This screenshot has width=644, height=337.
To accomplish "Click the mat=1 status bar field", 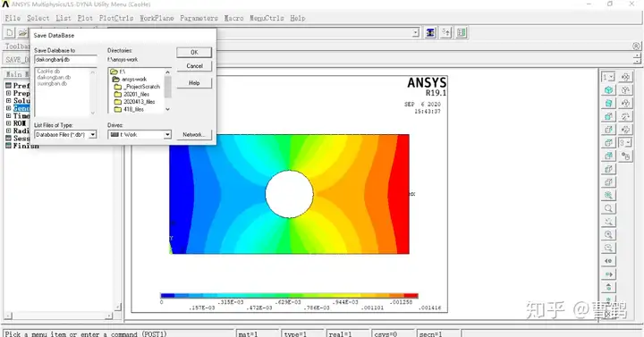I will [x=257, y=333].
